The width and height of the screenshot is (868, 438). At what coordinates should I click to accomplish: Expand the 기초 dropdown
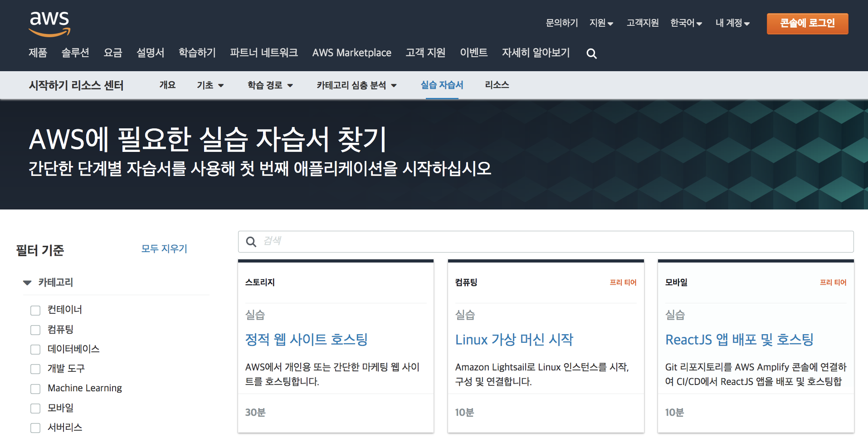(x=210, y=85)
